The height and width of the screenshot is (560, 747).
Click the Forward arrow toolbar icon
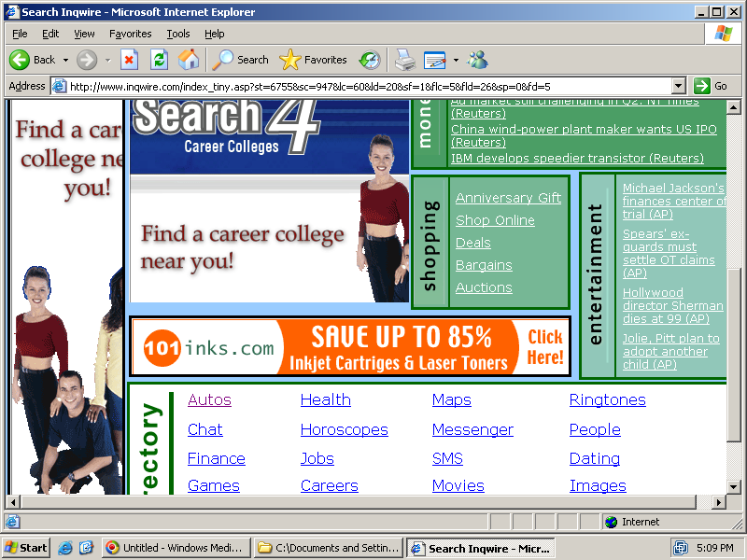[87, 60]
